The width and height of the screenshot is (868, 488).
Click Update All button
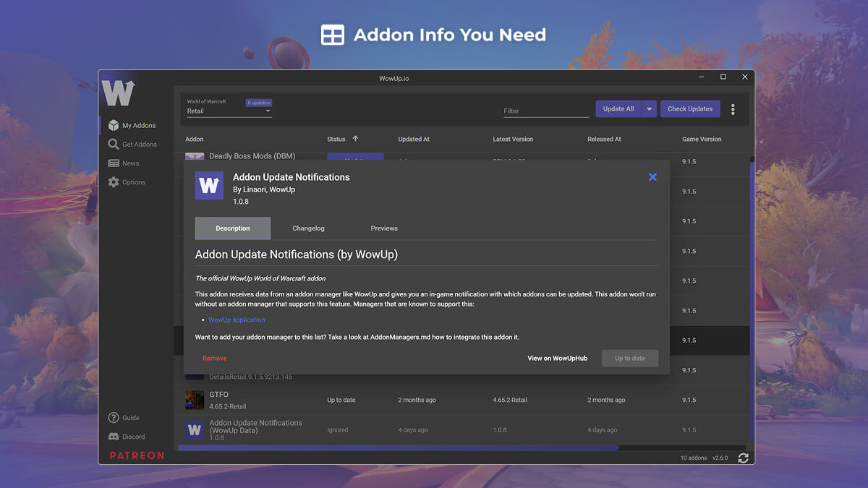pos(618,109)
